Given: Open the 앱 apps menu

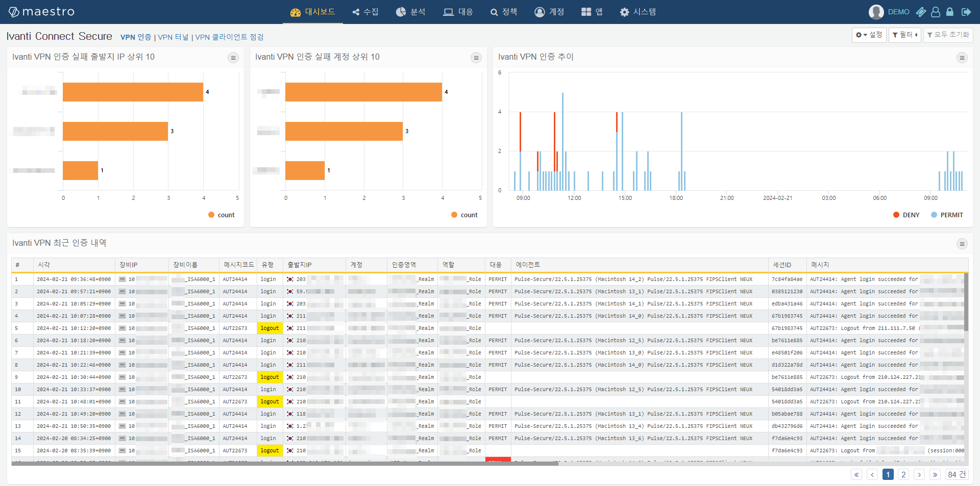Looking at the screenshot, I should point(592,12).
